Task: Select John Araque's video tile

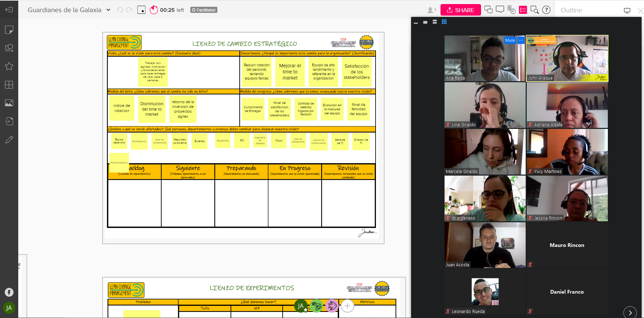Action: [x=567, y=58]
